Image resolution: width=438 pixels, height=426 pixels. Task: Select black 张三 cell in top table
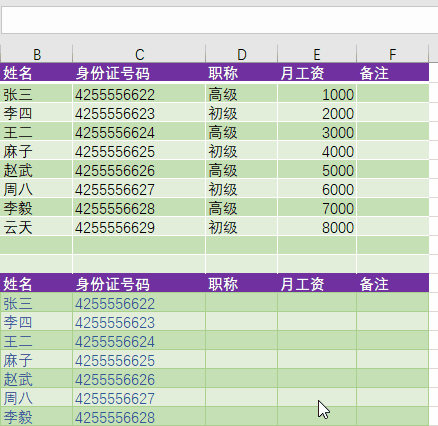36,93
